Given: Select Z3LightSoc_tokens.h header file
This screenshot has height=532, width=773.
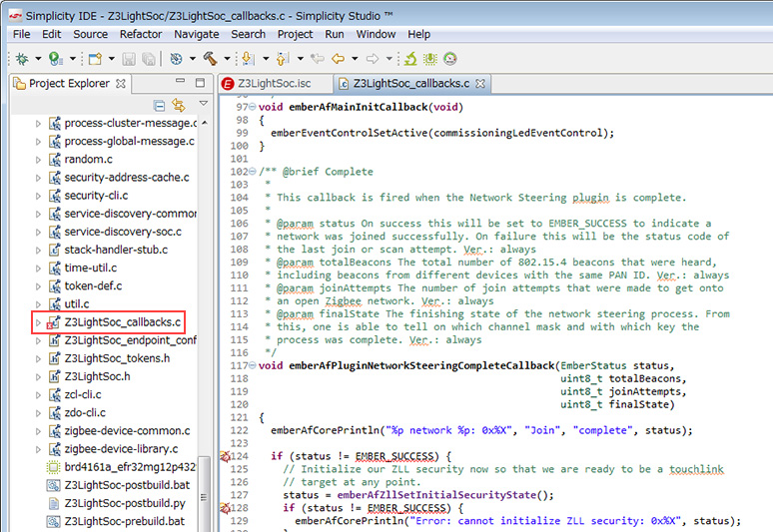Looking at the screenshot, I should click(x=117, y=358).
